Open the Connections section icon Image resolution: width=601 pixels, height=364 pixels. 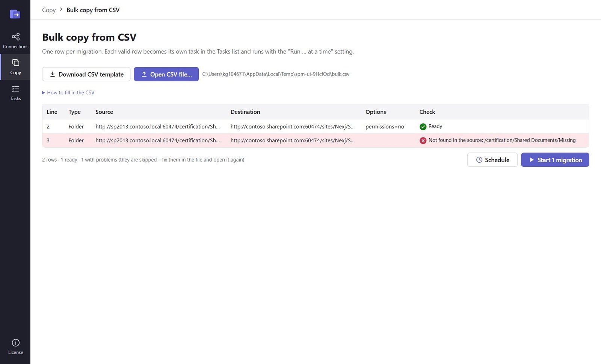(x=15, y=36)
